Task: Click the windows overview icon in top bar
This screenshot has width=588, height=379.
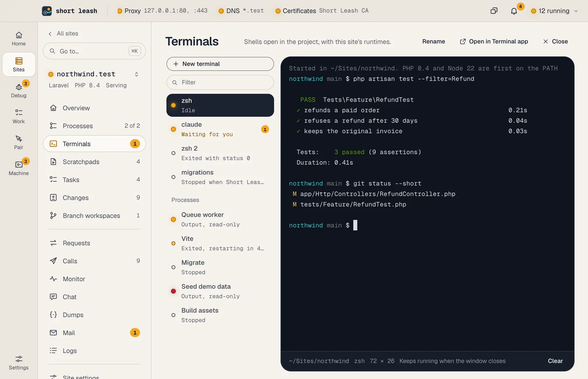Action: tap(494, 11)
